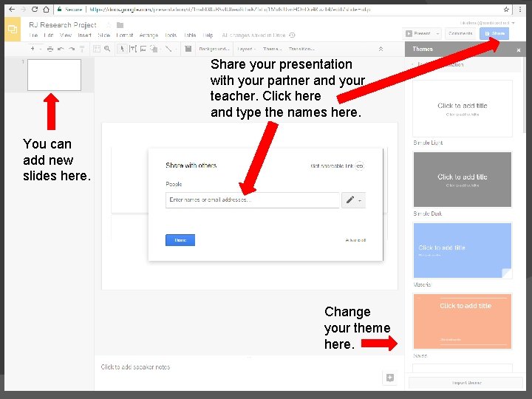Click the Get shareable link icon
This screenshot has width=532, height=399.
click(x=360, y=166)
